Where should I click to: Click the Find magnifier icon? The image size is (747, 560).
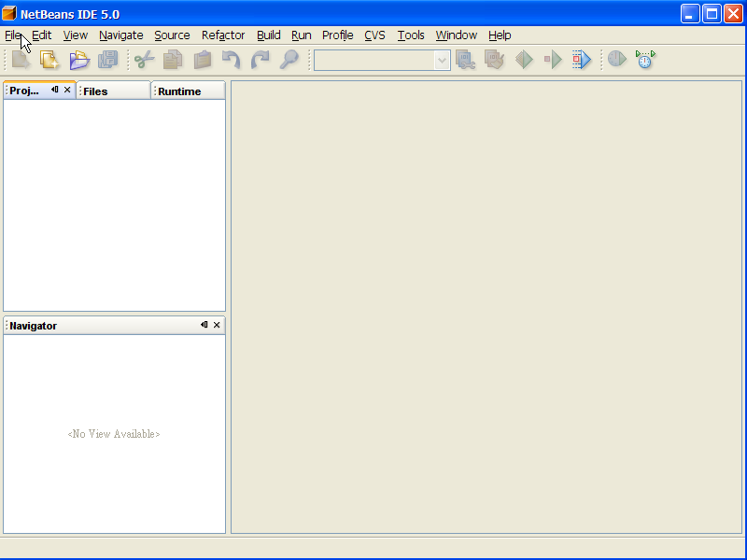[289, 60]
